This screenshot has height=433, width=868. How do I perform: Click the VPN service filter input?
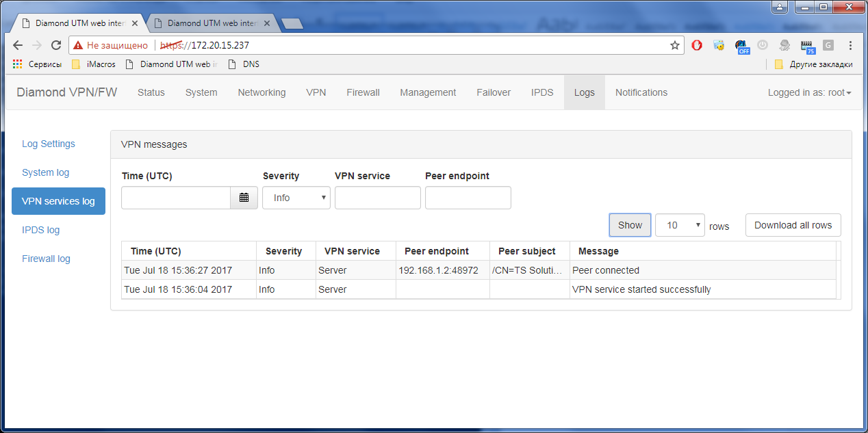[378, 198]
